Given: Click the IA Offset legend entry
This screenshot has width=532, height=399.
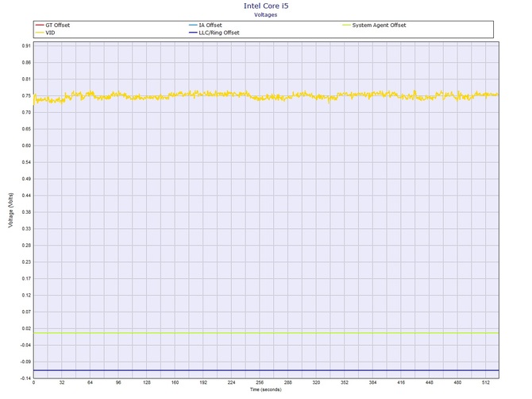Looking at the screenshot, I should point(206,25).
